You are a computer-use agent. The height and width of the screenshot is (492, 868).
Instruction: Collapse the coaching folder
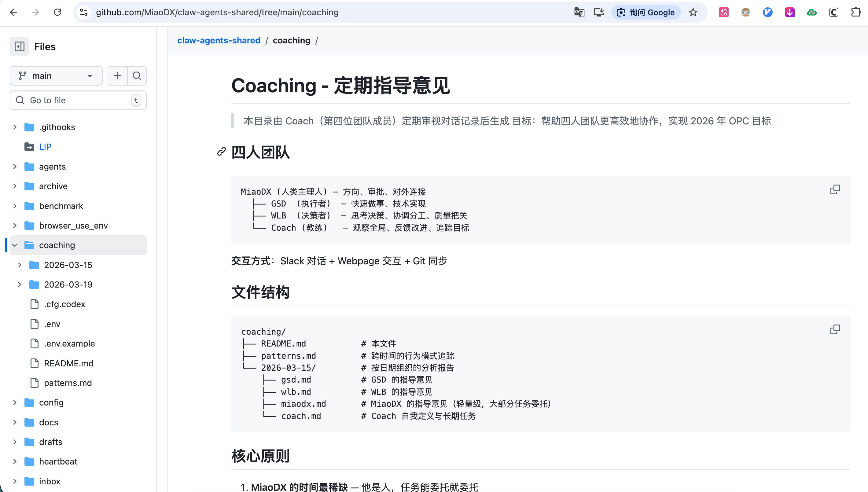(x=15, y=245)
